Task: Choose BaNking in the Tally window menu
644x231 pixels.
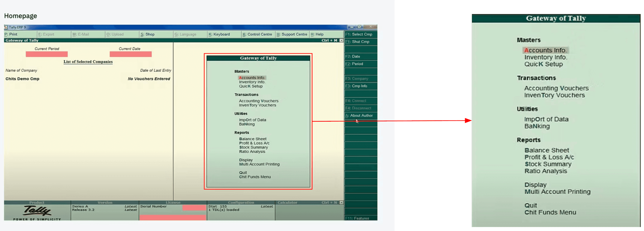Action: coord(247,124)
